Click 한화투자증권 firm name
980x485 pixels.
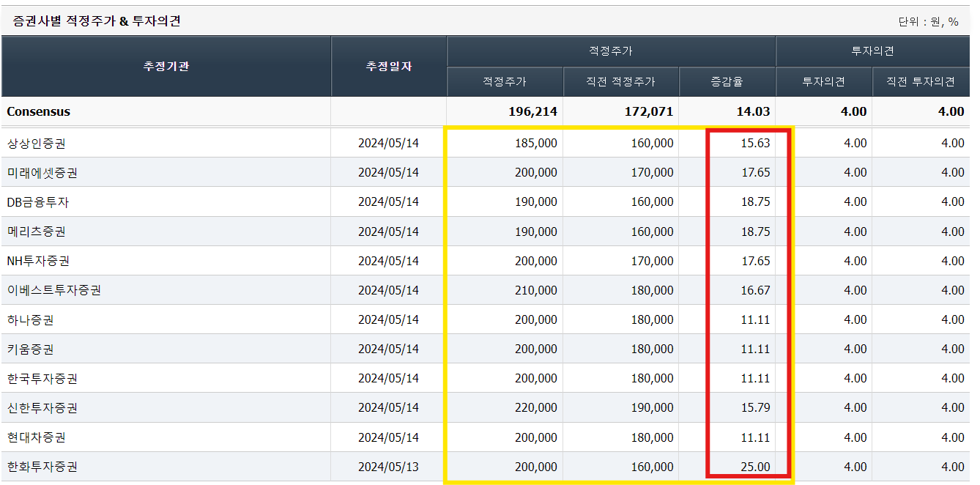point(42,467)
